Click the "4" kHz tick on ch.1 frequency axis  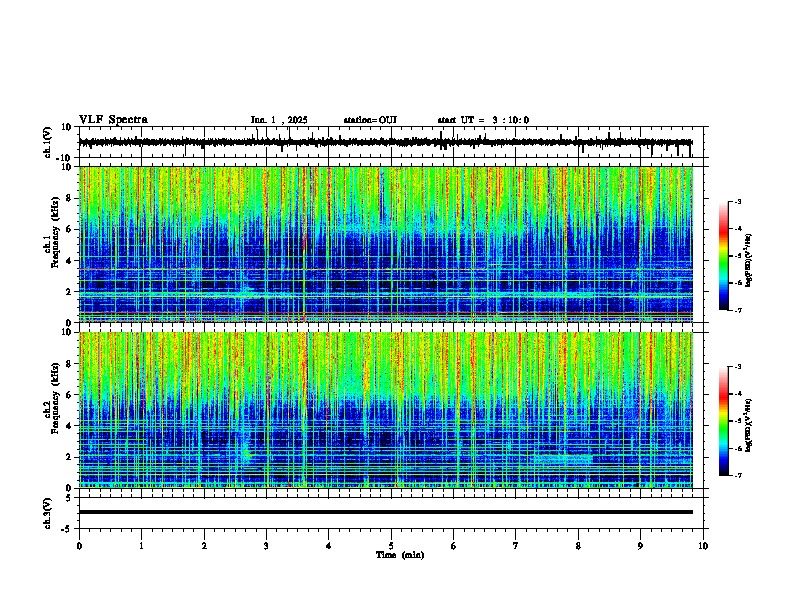pyautogui.click(x=70, y=261)
